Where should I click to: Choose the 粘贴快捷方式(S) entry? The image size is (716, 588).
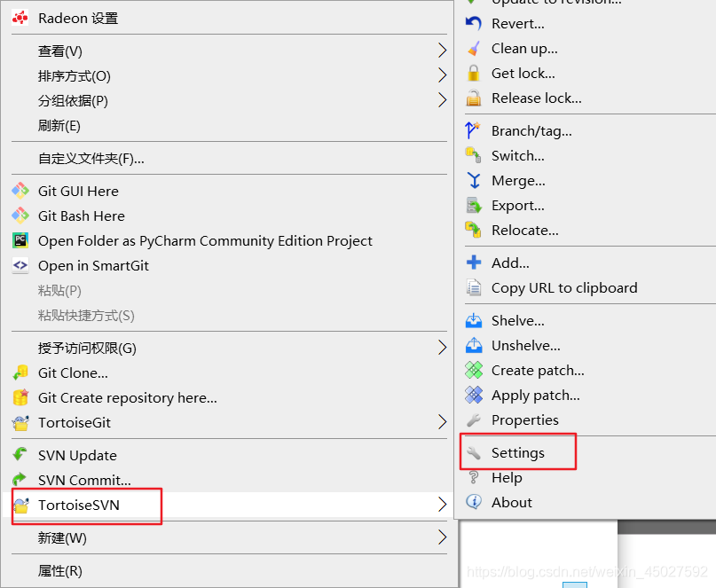point(86,316)
